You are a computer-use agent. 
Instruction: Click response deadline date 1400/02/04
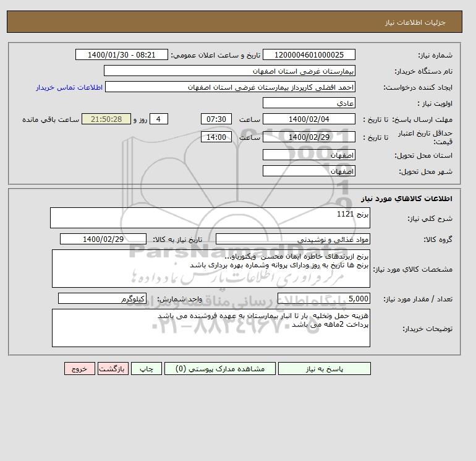click(308, 119)
